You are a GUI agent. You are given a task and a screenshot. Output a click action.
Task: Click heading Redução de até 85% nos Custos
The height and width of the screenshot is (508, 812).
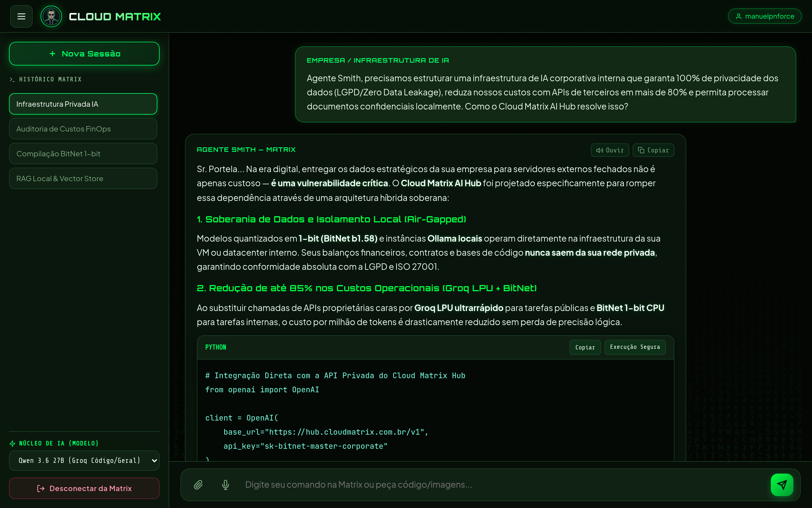[x=367, y=288]
